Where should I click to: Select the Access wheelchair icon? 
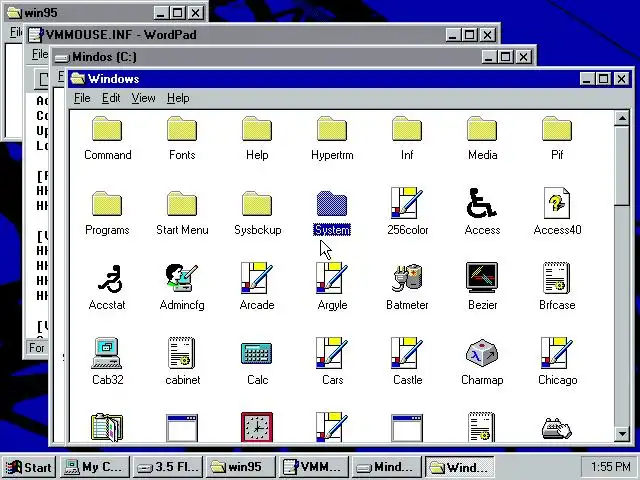tap(482, 203)
